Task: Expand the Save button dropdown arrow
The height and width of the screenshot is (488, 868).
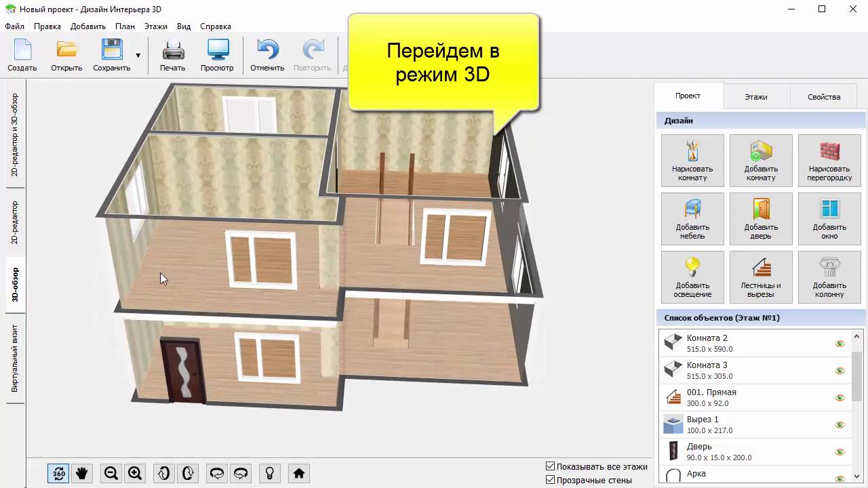Action: point(138,56)
